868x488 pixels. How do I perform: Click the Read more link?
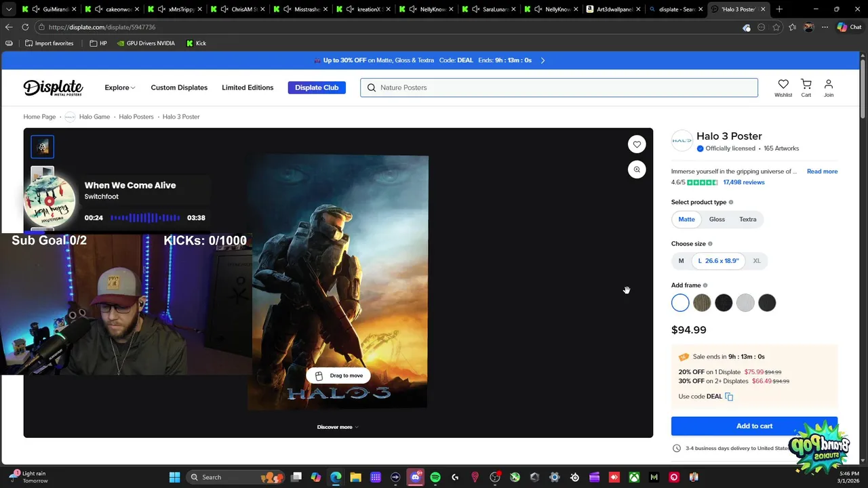click(822, 171)
